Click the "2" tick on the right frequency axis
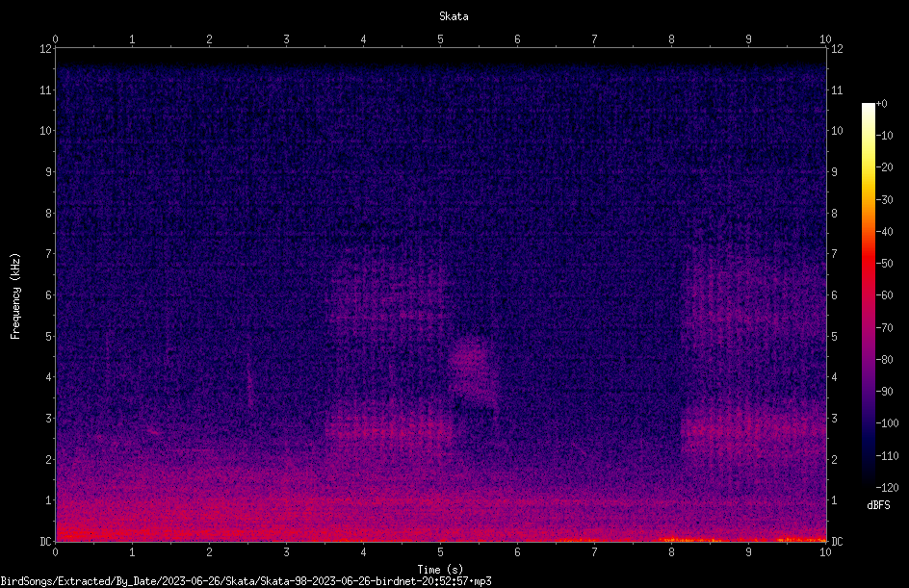Screen dimensions: 909x588 (x=834, y=459)
